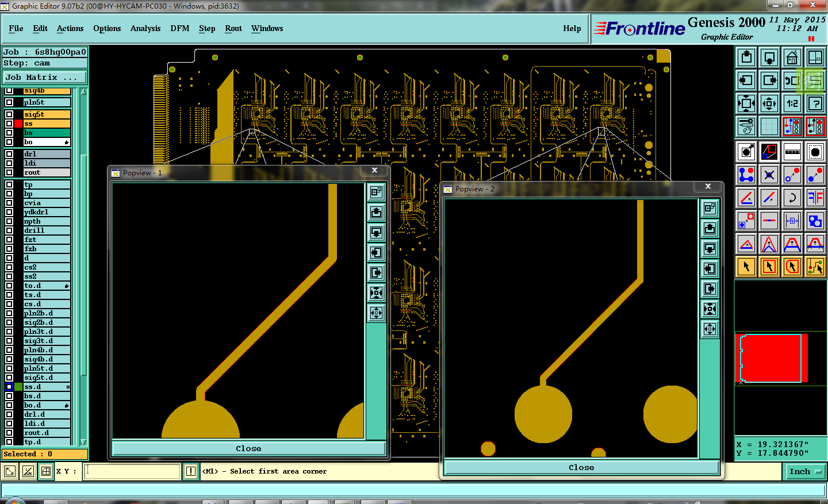
Task: Toggle the sig5t layer checkbox
Action: pos(9,114)
